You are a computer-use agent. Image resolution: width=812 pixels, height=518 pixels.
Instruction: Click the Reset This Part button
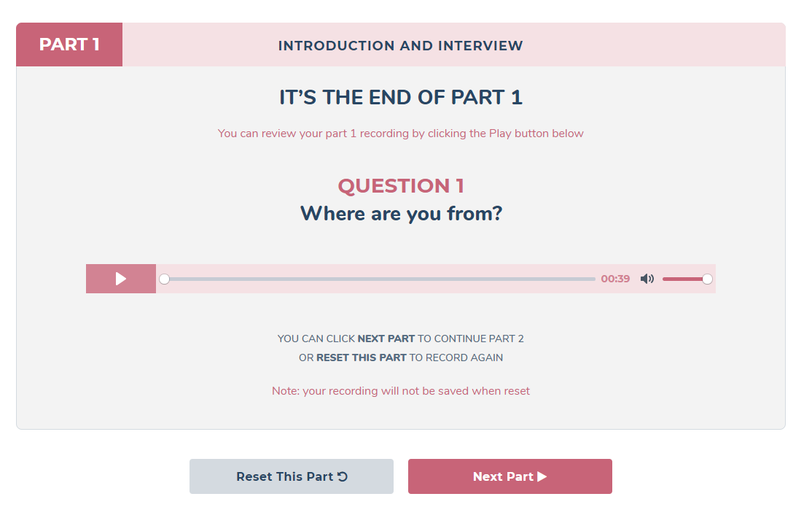tap(291, 476)
